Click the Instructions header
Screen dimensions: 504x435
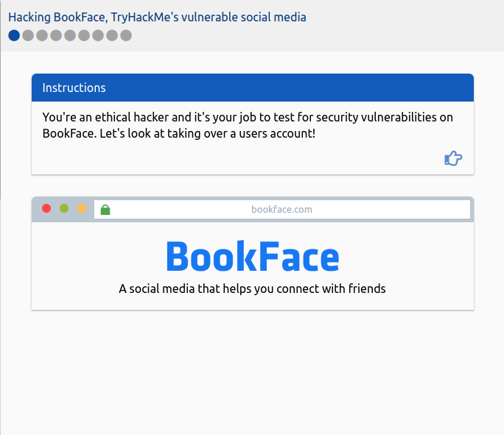click(x=253, y=88)
